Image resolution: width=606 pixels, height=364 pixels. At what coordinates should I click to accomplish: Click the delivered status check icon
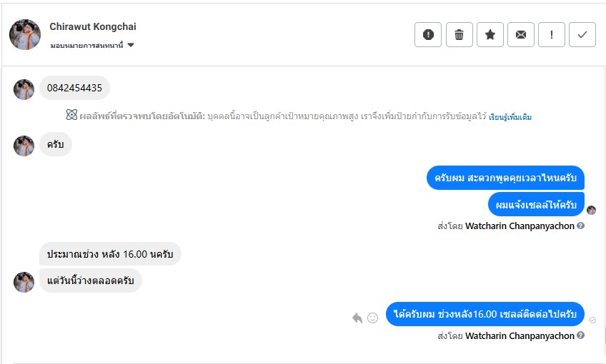point(592,320)
